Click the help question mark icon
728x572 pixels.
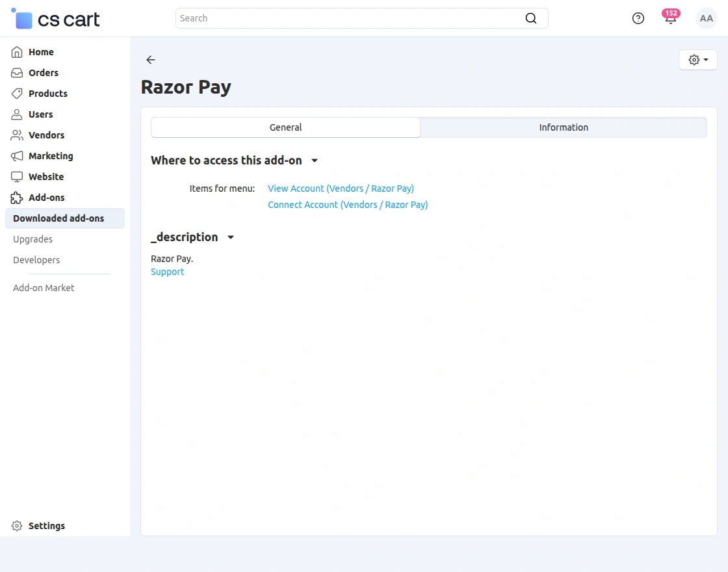[638, 18]
